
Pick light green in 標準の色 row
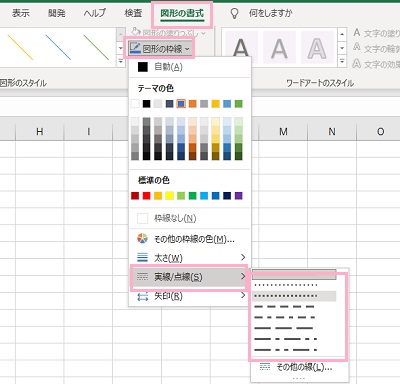[181, 196]
